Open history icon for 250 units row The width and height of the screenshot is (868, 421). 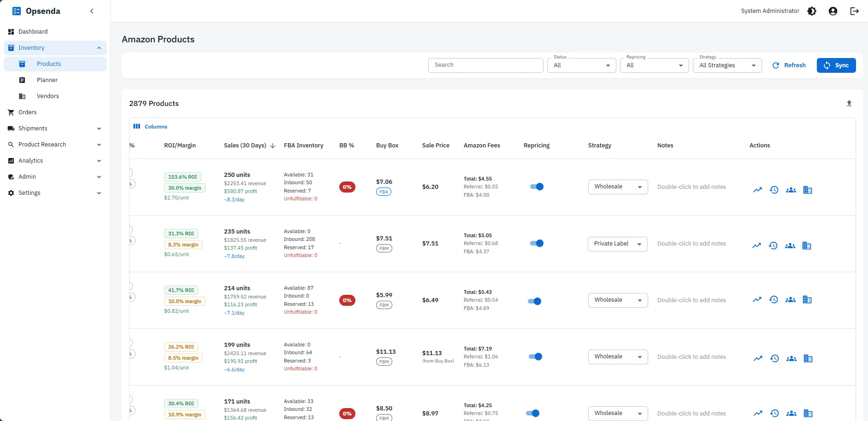[774, 190]
